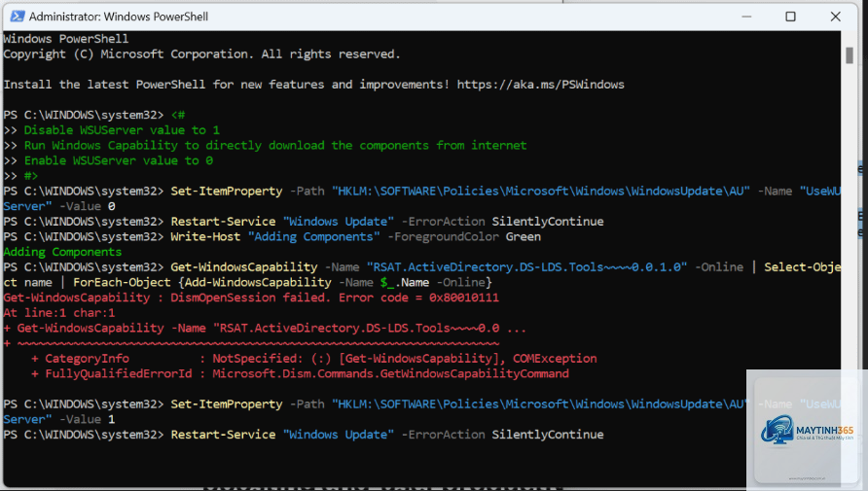The height and width of the screenshot is (491, 868).
Task: Click the 'Administrator: Windows PowerShell' window title
Action: coord(119,17)
